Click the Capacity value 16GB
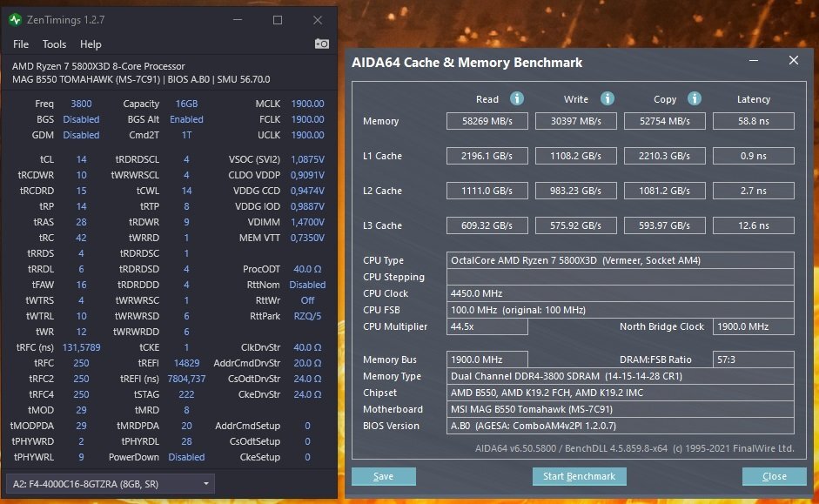 point(186,104)
